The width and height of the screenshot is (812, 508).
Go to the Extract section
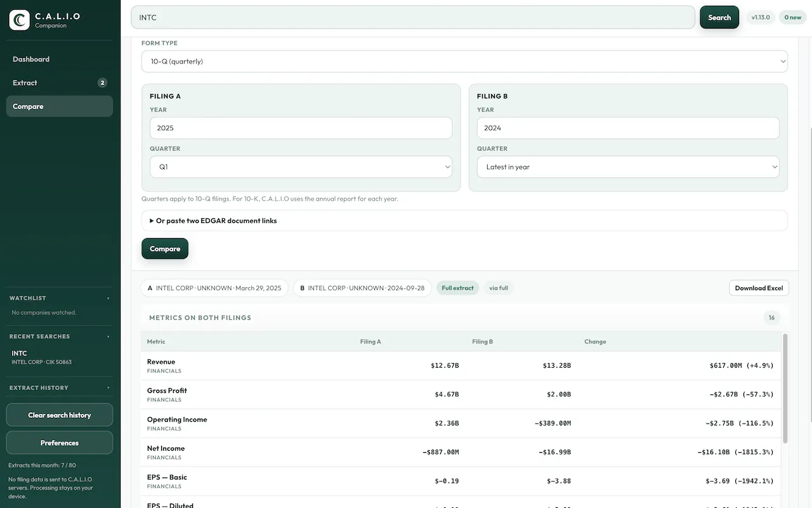click(x=60, y=83)
